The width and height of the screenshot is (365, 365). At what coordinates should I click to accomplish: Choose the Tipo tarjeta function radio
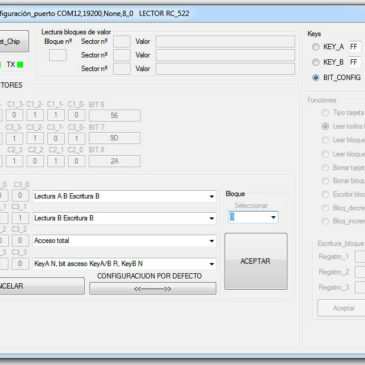coord(325,113)
